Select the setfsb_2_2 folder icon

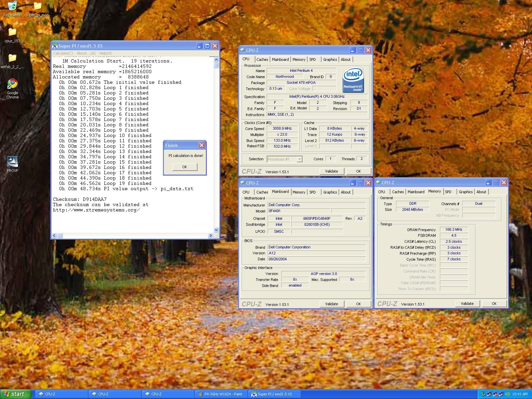(12, 61)
